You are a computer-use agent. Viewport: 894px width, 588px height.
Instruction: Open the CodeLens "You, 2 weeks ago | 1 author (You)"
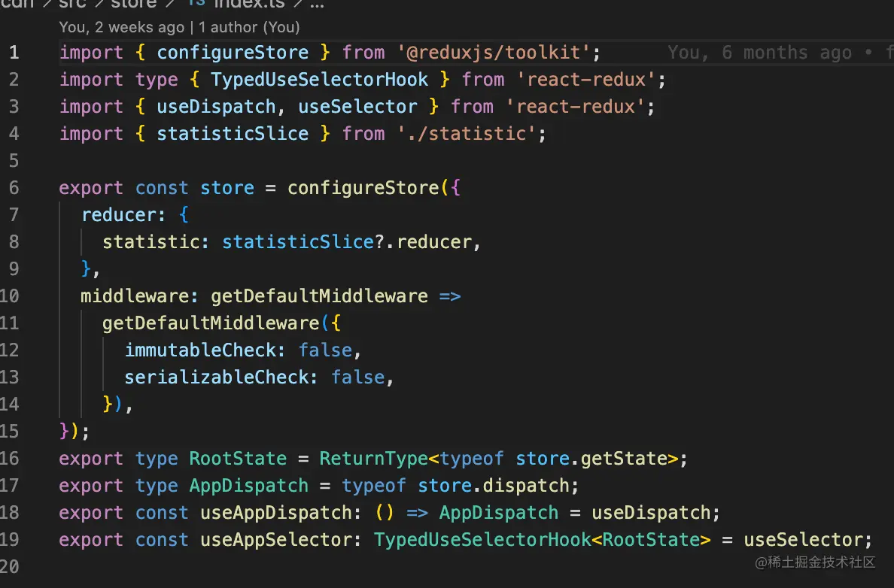pyautogui.click(x=179, y=27)
